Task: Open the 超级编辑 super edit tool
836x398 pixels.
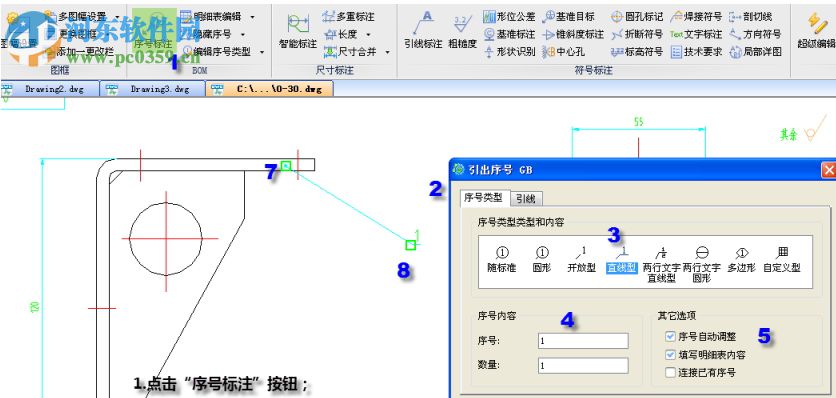Action: click(x=816, y=32)
